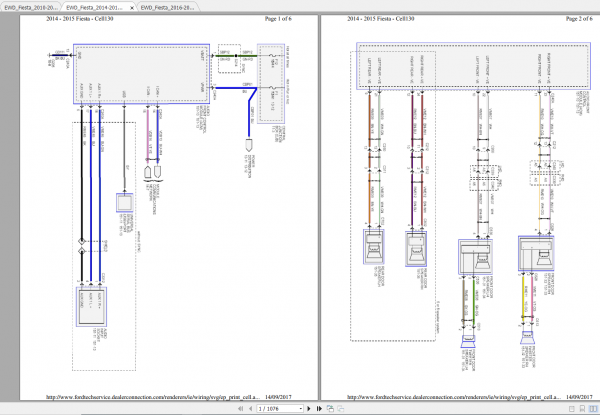Click the right front door speaker symbol
This screenshot has height=415, width=600.
(x=536, y=254)
